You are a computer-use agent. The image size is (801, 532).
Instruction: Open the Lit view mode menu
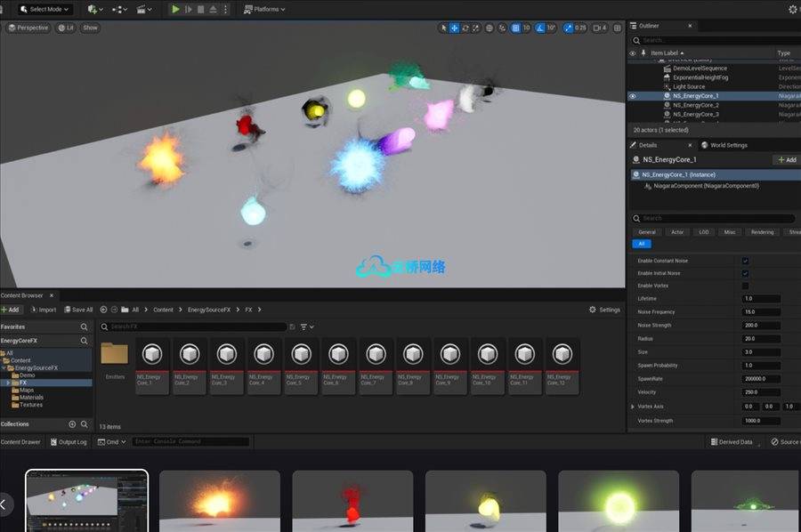(x=66, y=28)
